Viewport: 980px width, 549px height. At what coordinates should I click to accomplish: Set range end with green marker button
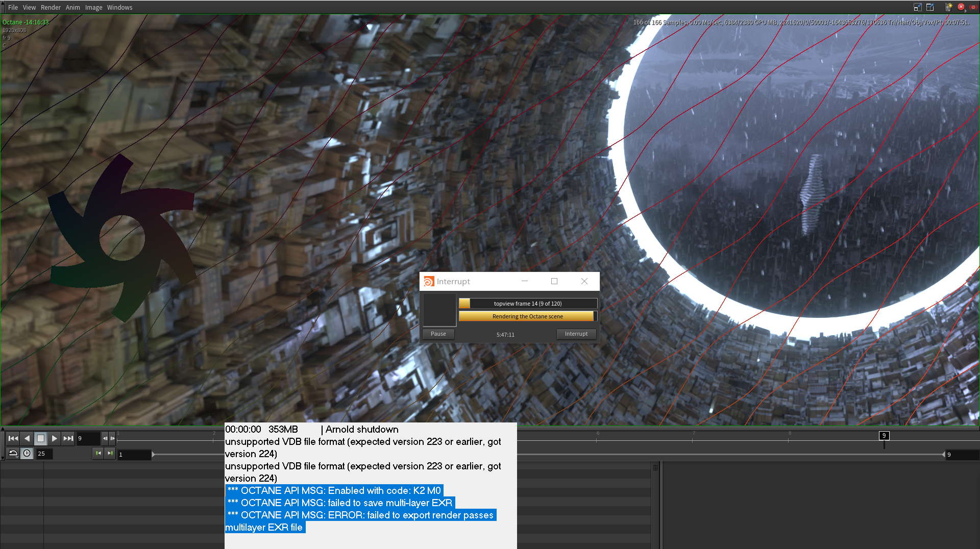pyautogui.click(x=110, y=453)
